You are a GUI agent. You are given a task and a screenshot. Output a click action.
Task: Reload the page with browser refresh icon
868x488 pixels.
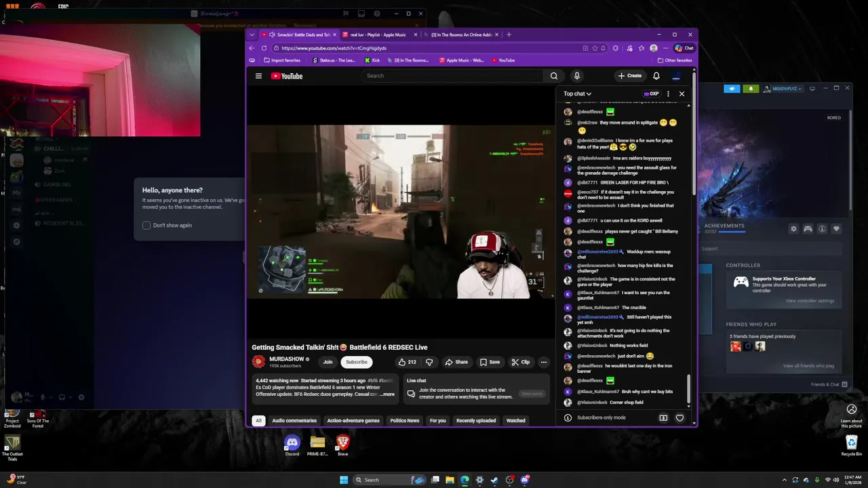(x=264, y=48)
